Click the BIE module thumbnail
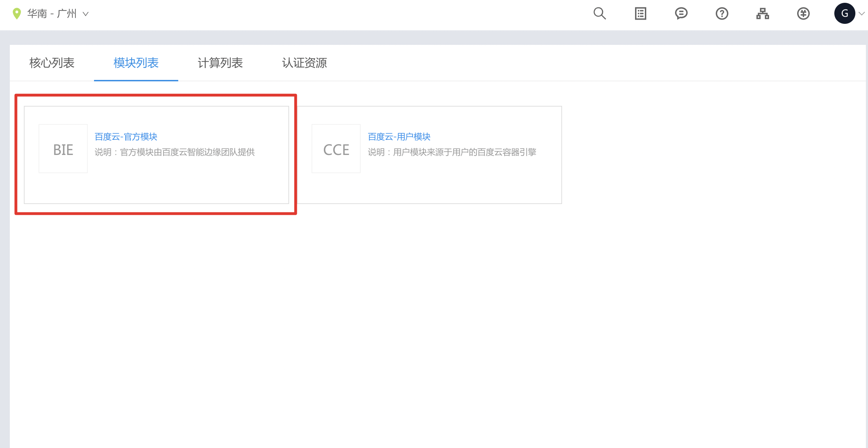 point(63,149)
